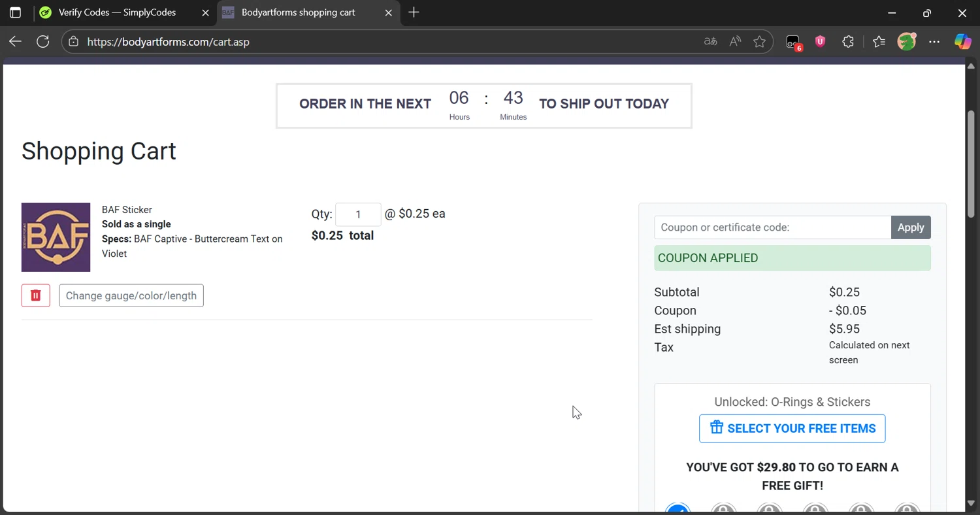Focus the coupon or certificate code field

tap(773, 227)
